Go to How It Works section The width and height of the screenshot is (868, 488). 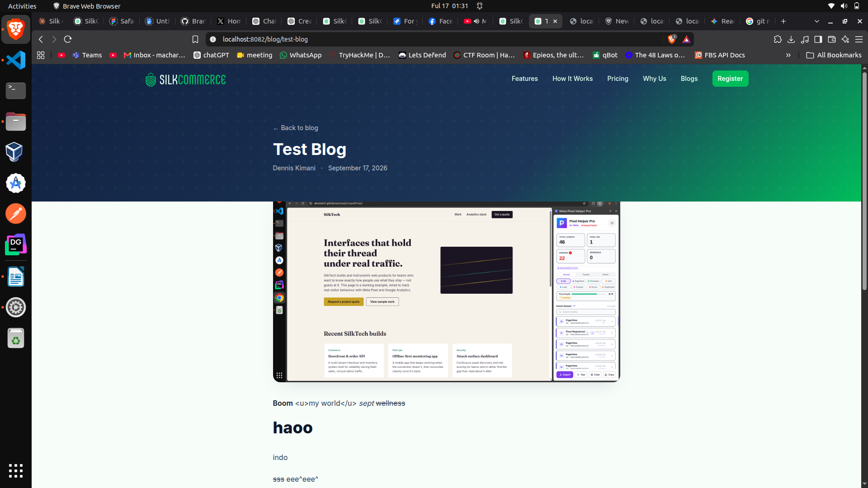[x=572, y=79]
